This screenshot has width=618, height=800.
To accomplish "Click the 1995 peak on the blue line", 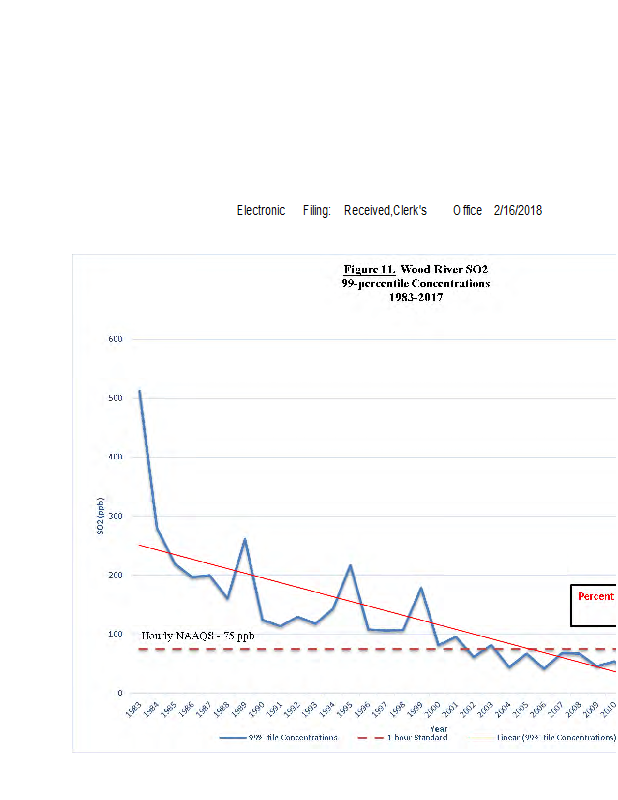I will [x=350, y=566].
